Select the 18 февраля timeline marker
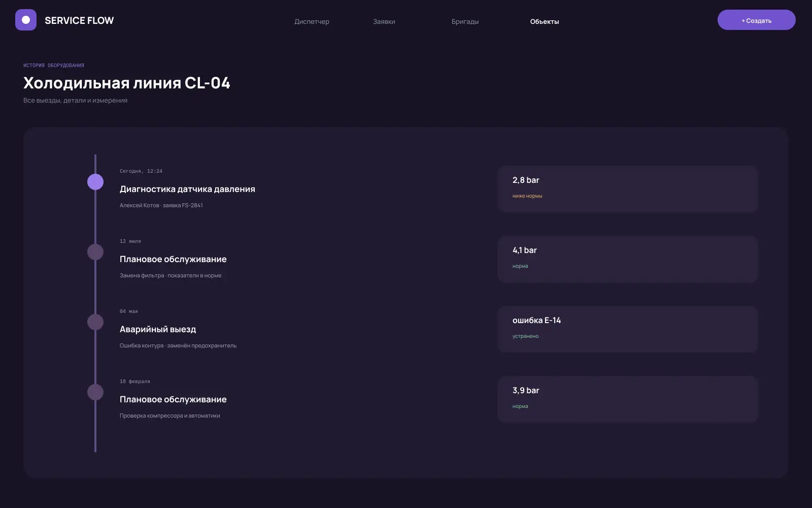The image size is (812, 508). (x=95, y=392)
